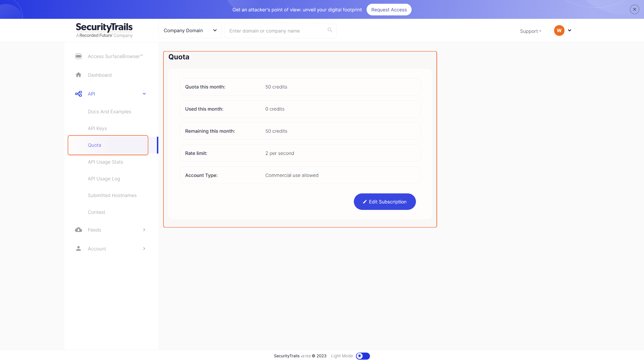
Task: Click the Feeds cloud download icon
Action: click(x=79, y=230)
